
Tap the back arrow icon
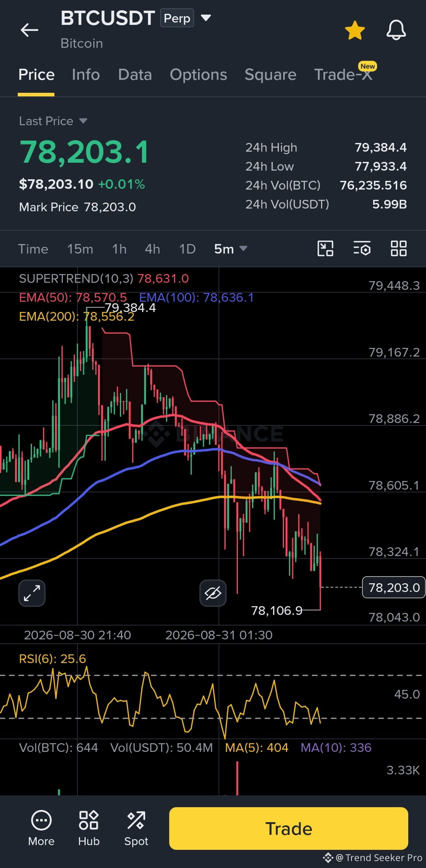point(30,30)
